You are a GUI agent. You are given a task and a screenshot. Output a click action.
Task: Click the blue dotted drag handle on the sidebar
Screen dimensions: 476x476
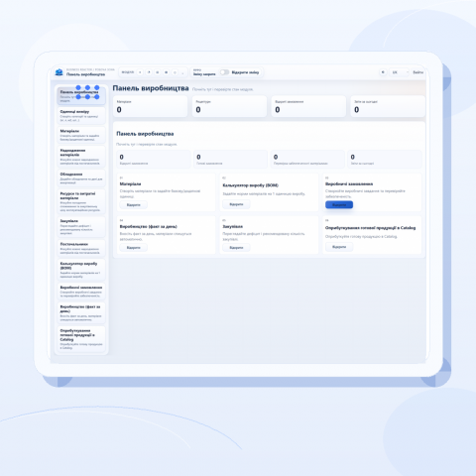[x=87, y=92]
